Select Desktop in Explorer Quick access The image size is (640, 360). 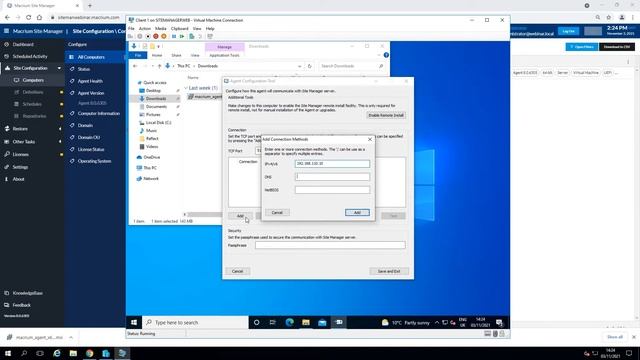[153, 91]
